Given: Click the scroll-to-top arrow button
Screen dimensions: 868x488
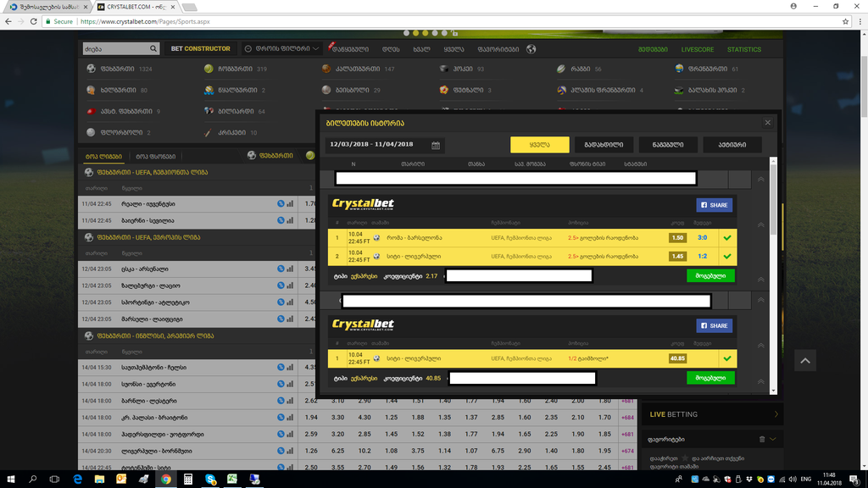Looking at the screenshot, I should click(x=805, y=361).
